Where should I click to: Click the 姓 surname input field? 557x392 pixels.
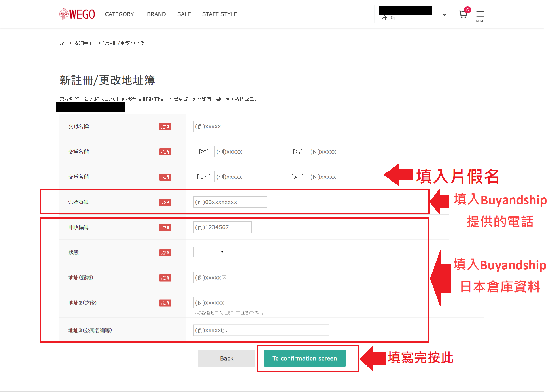pyautogui.click(x=250, y=152)
